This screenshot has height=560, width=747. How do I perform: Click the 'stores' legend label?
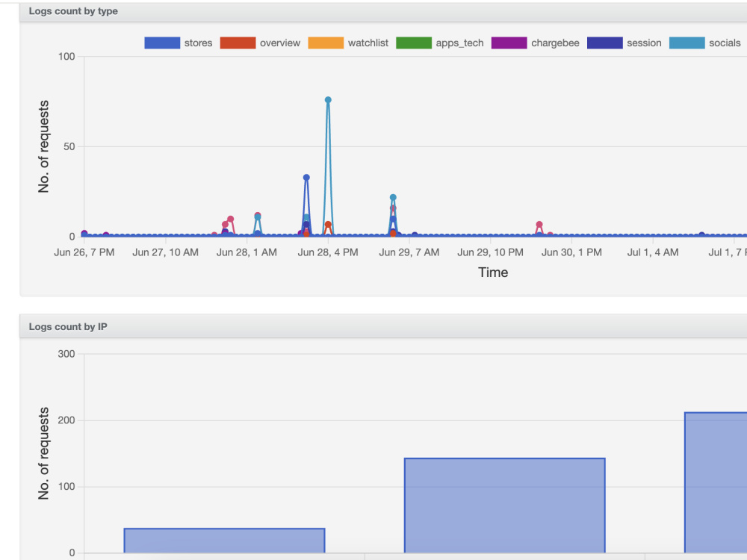pos(198,43)
